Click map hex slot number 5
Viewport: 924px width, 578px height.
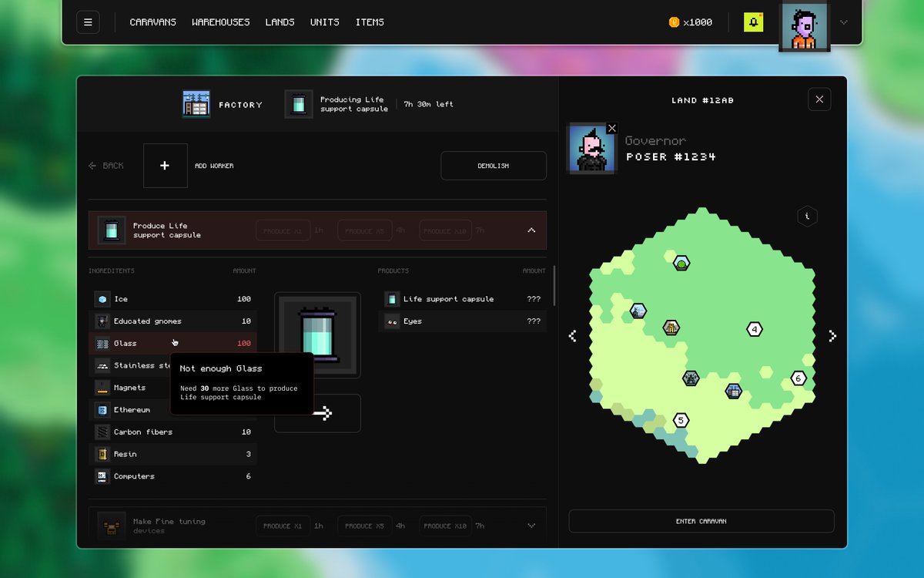681,420
